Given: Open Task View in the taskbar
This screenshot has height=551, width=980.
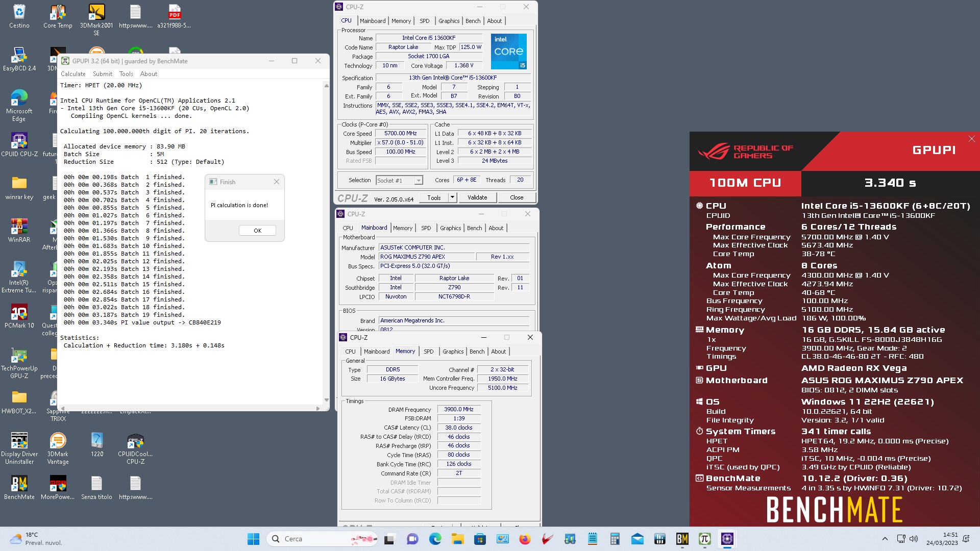Looking at the screenshot, I should coord(390,539).
